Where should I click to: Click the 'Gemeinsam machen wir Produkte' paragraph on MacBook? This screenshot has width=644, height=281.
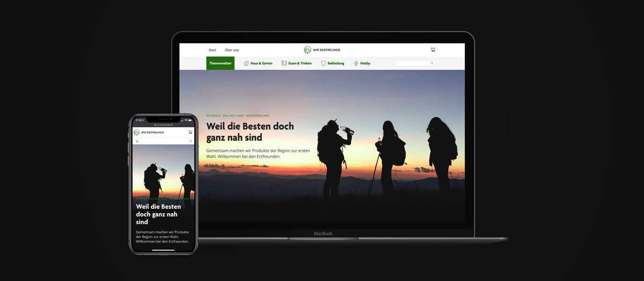(258, 154)
